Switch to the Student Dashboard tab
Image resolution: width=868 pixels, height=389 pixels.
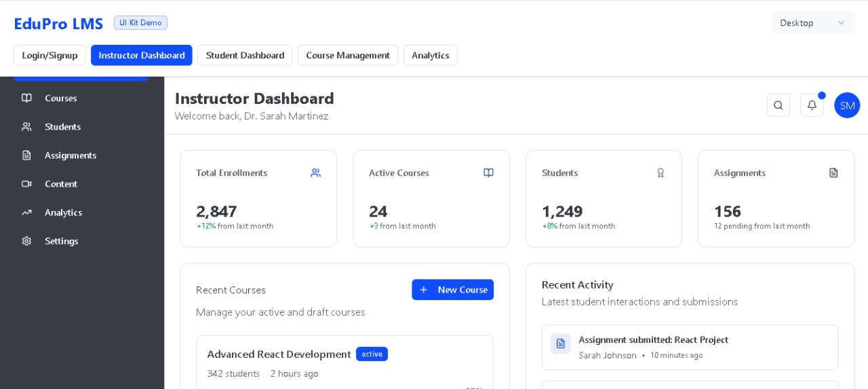point(245,56)
